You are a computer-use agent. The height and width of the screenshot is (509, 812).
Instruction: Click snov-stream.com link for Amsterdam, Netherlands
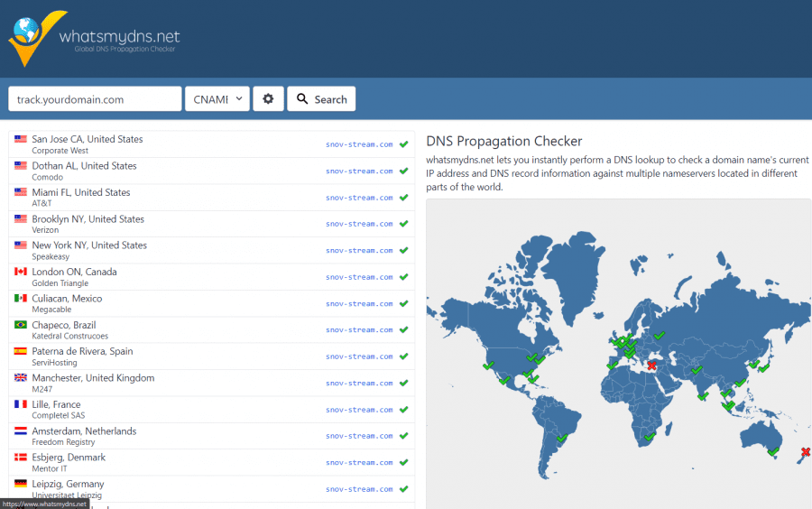point(359,436)
